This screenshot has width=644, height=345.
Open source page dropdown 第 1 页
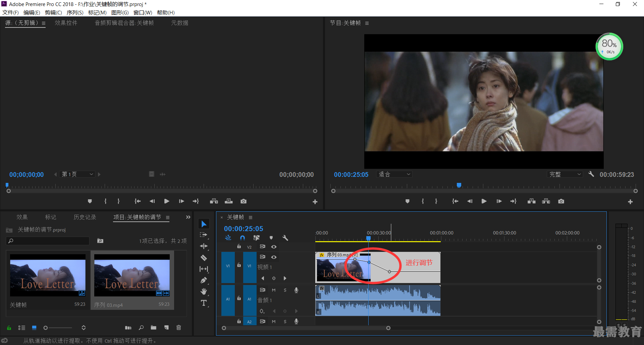click(x=77, y=174)
